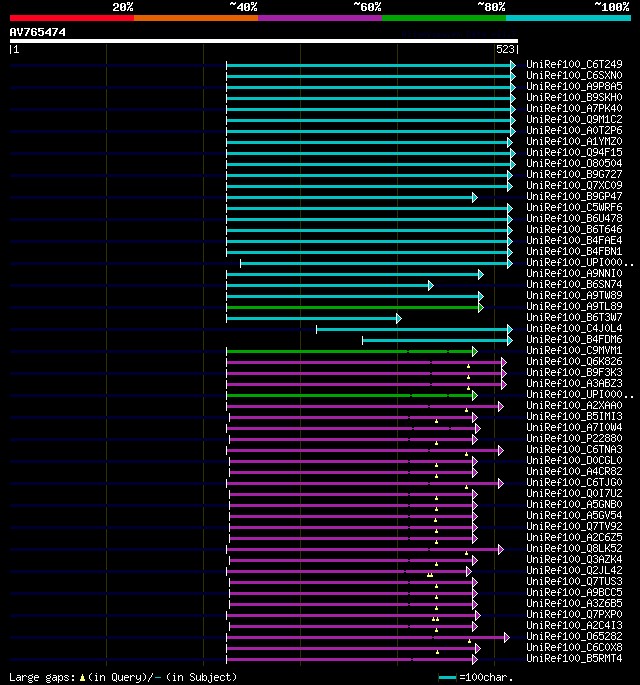Click the yellow gap marker under Q7PXP0 bar
Image resolution: width=640 pixels, height=685 pixels.
click(436, 619)
